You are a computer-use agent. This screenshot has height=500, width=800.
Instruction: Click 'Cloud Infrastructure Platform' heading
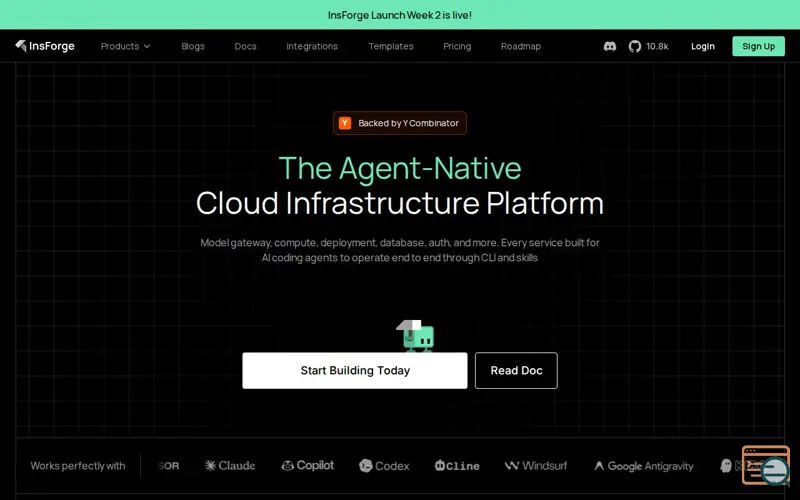tap(400, 203)
